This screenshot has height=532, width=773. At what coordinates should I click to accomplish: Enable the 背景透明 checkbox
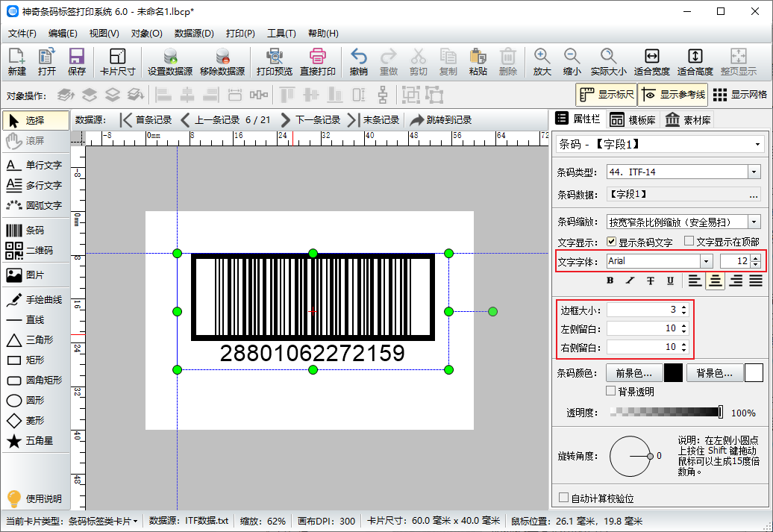pos(611,391)
